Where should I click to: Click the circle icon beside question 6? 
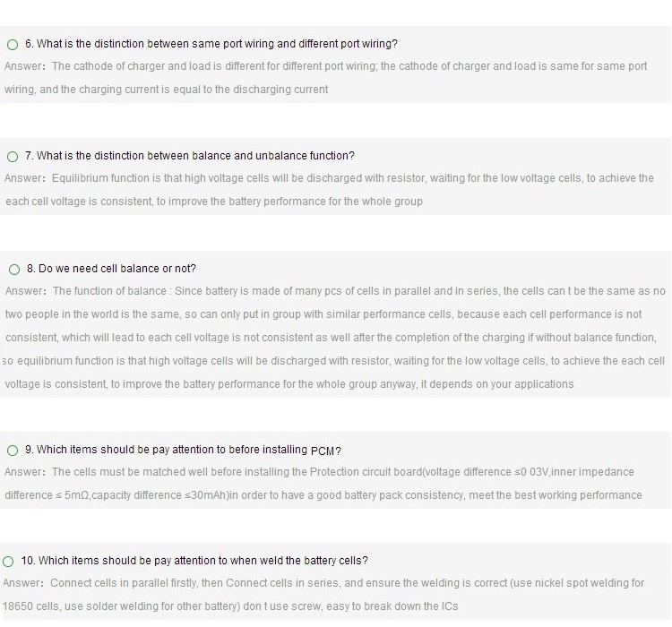[13, 45]
